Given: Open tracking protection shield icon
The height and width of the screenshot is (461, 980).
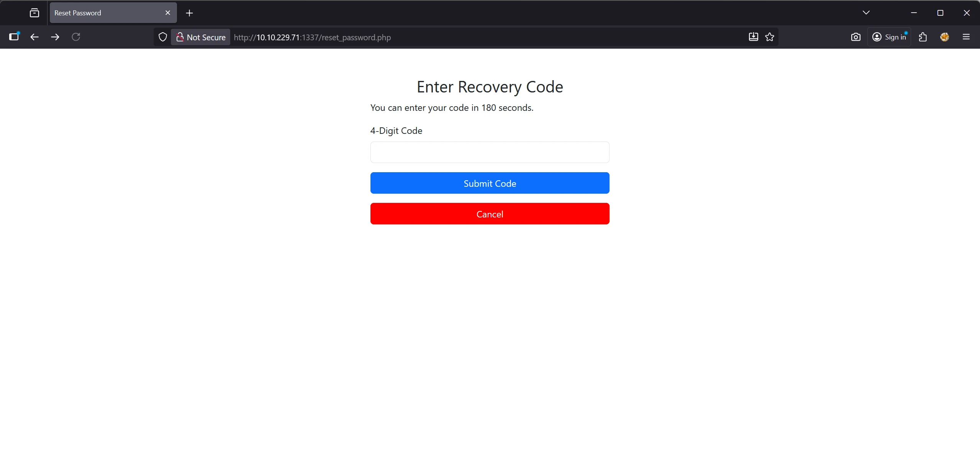Looking at the screenshot, I should 163,37.
